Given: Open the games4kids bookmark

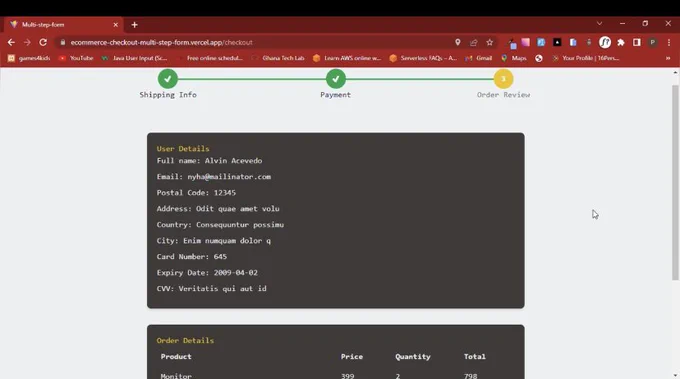Looking at the screenshot, I should pyautogui.click(x=29, y=58).
